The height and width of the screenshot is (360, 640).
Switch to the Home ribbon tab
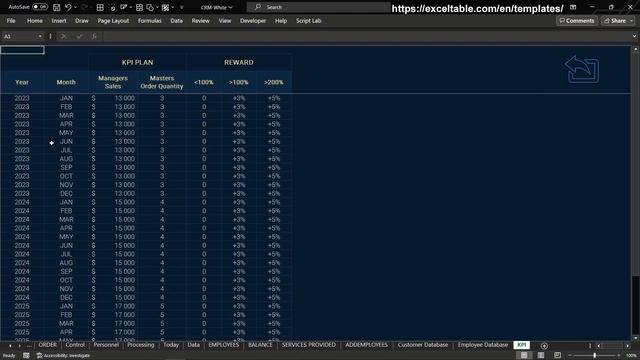pos(35,21)
